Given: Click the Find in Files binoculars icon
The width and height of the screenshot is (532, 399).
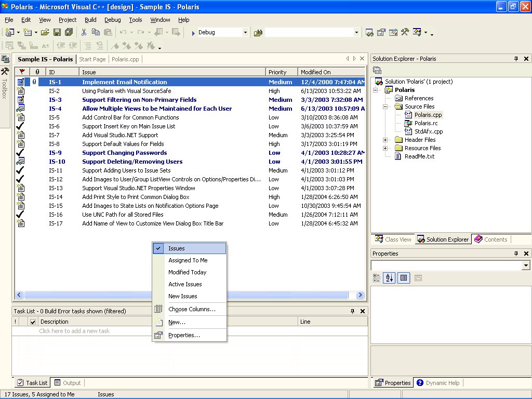Looking at the screenshot, I should tap(258, 33).
